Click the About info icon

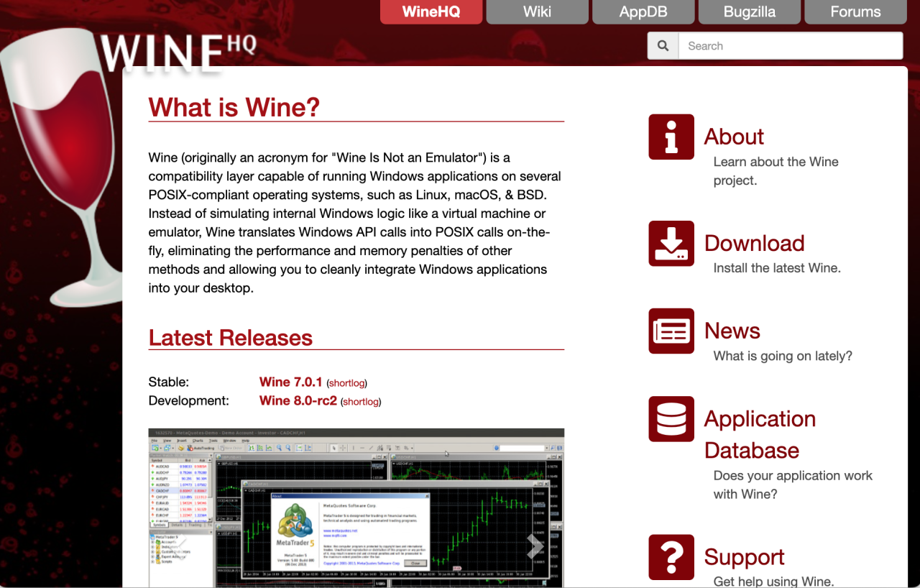point(671,137)
